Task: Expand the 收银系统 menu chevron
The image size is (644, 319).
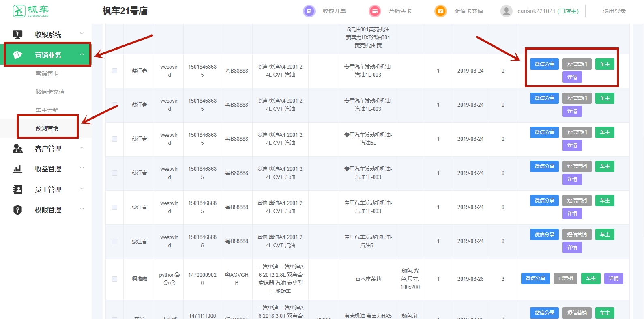Action: (82, 34)
